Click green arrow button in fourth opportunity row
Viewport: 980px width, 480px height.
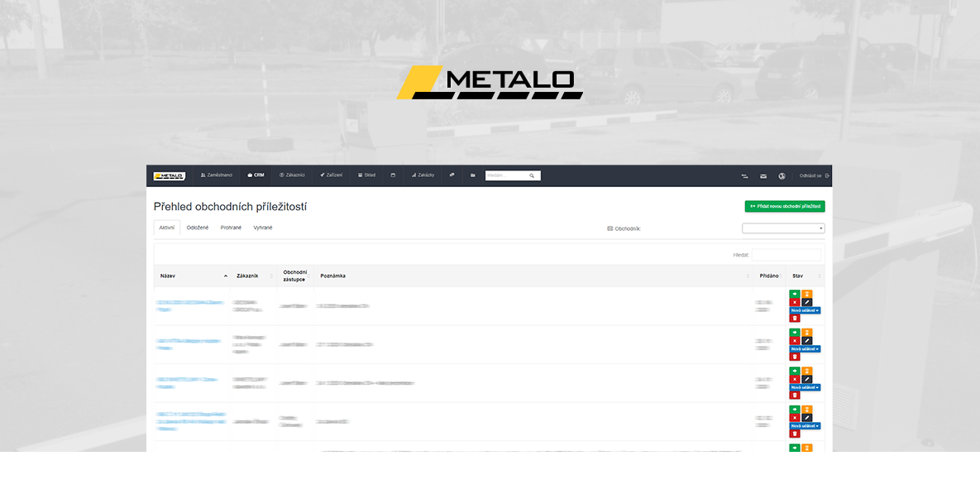tap(795, 410)
